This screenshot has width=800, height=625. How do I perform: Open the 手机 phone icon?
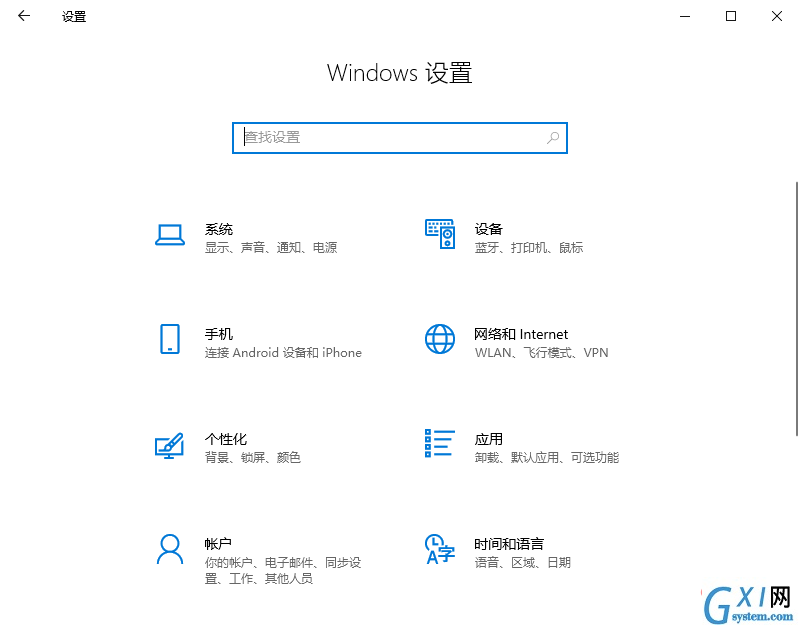point(170,339)
